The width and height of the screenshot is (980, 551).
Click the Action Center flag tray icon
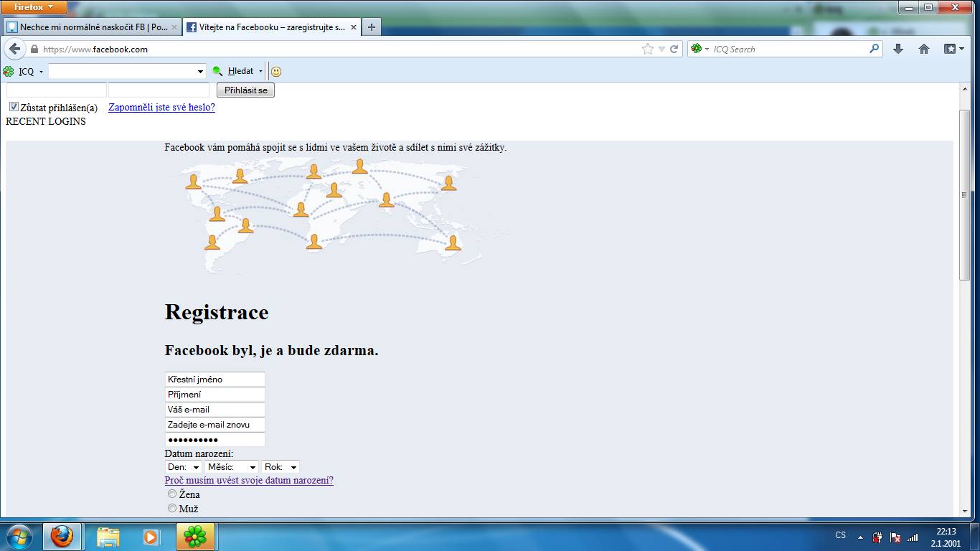pos(895,537)
